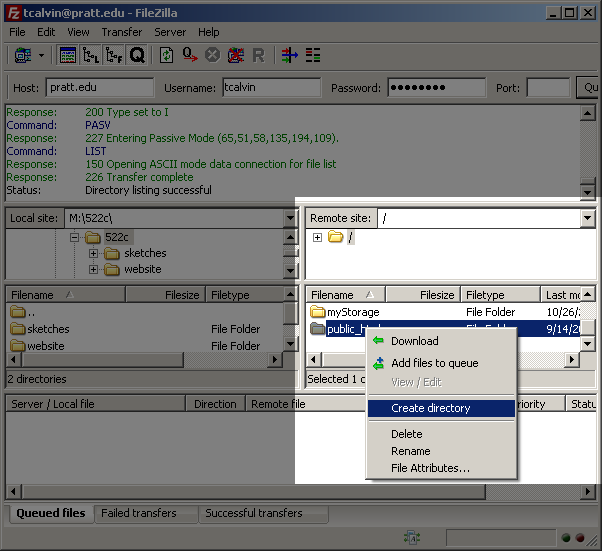This screenshot has width=602, height=551.
Task: Choose Download from context menu
Action: [441, 341]
